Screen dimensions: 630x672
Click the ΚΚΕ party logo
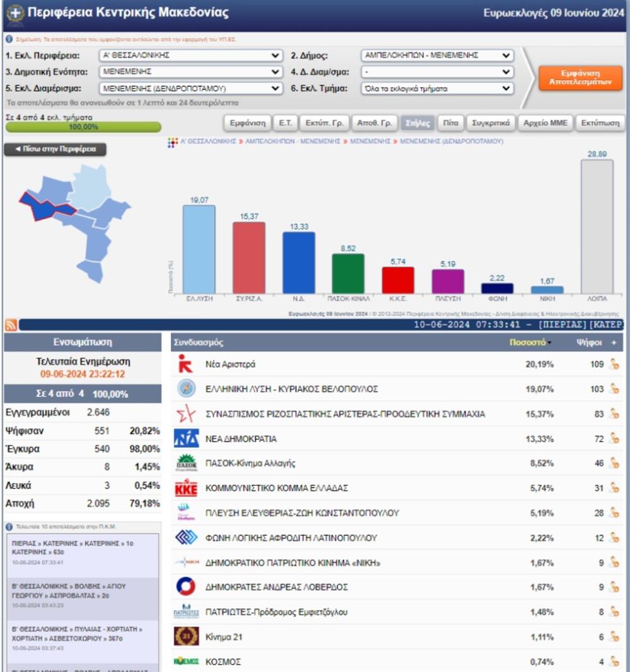point(186,488)
